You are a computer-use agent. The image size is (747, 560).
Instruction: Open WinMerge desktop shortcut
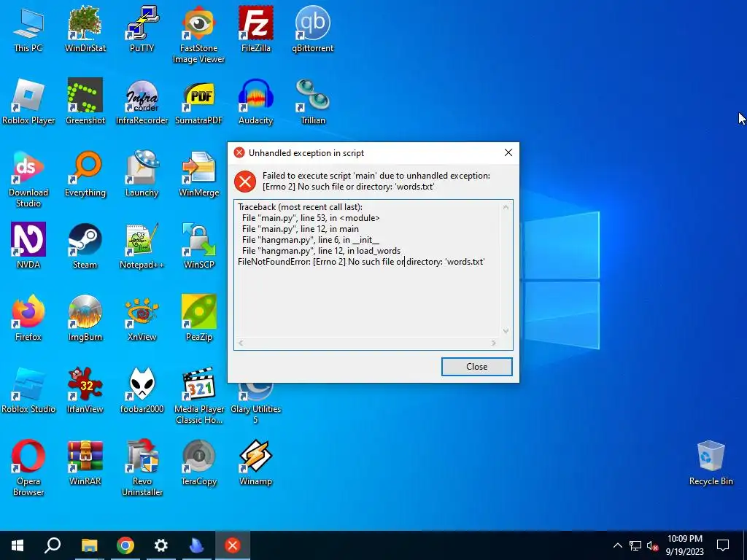click(x=198, y=174)
